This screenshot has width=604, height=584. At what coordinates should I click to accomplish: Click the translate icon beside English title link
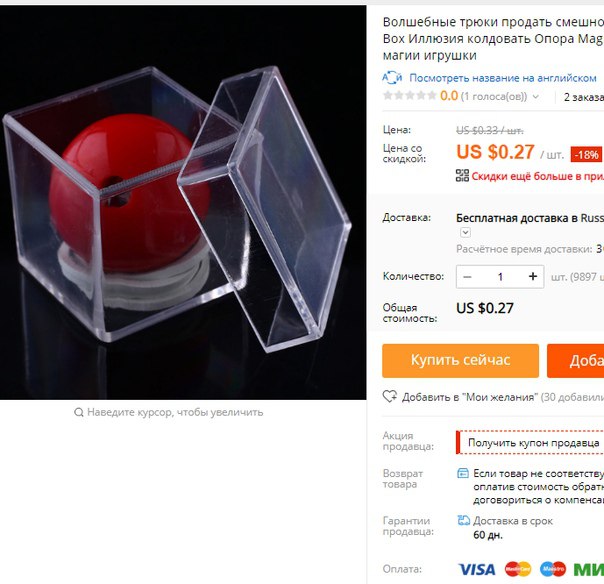[x=392, y=78]
